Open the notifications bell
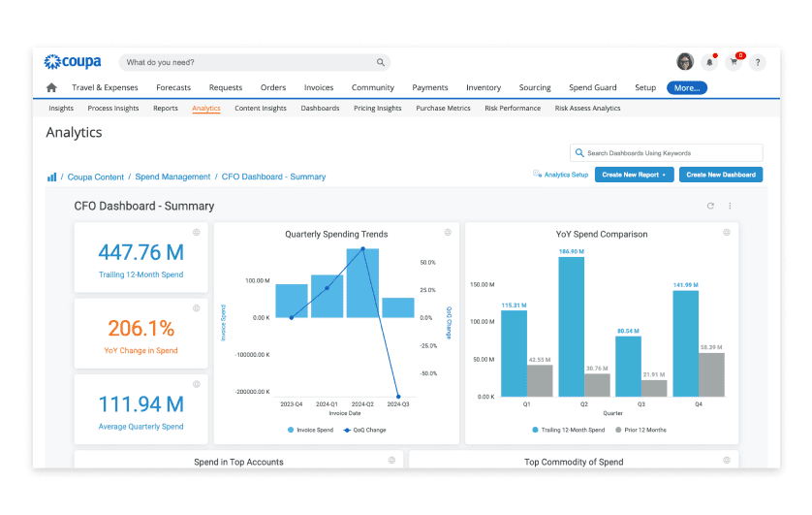Image resolution: width=812 pixels, height=515 pixels. (709, 62)
